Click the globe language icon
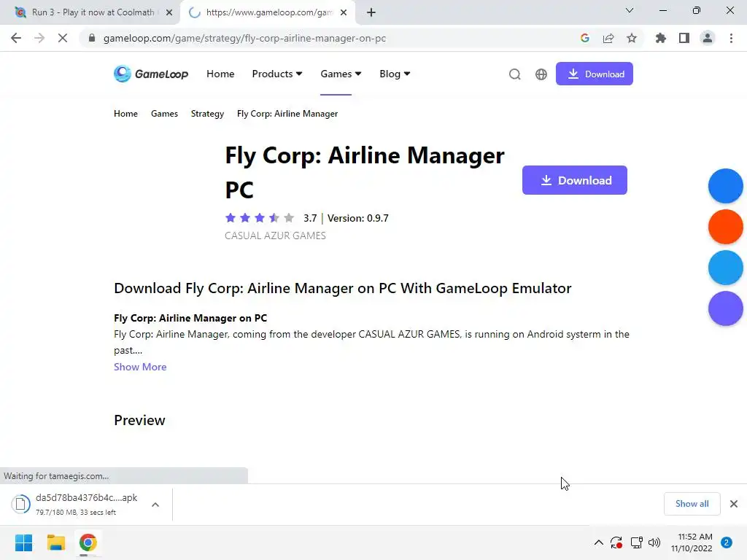Image resolution: width=747 pixels, height=560 pixels. 541,74
